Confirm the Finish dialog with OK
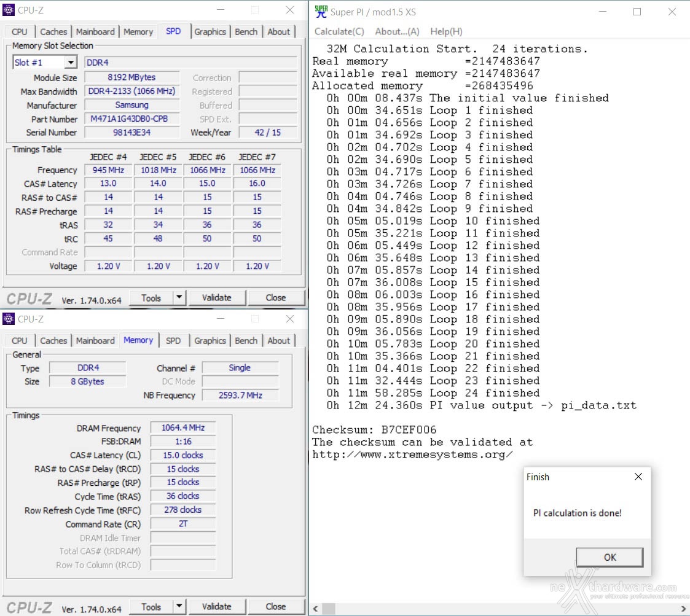The image size is (690, 616). [x=610, y=557]
